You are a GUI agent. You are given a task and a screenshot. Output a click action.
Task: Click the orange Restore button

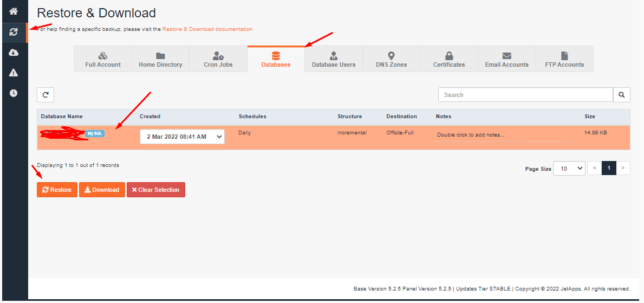(x=57, y=190)
